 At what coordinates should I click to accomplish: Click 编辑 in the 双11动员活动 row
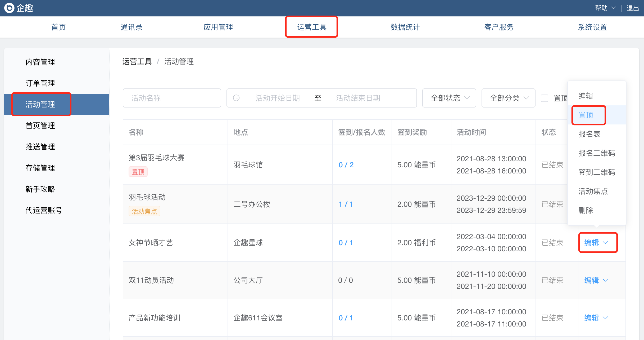tap(591, 280)
